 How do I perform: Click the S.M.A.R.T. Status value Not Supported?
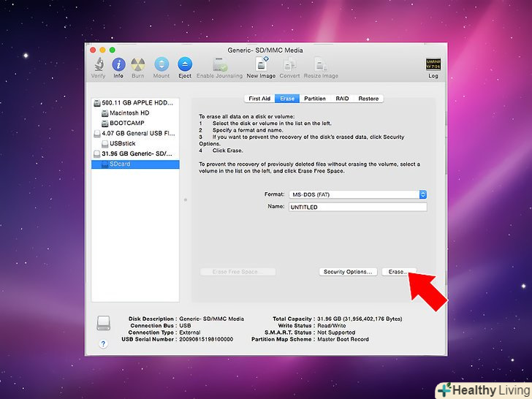coord(336,332)
